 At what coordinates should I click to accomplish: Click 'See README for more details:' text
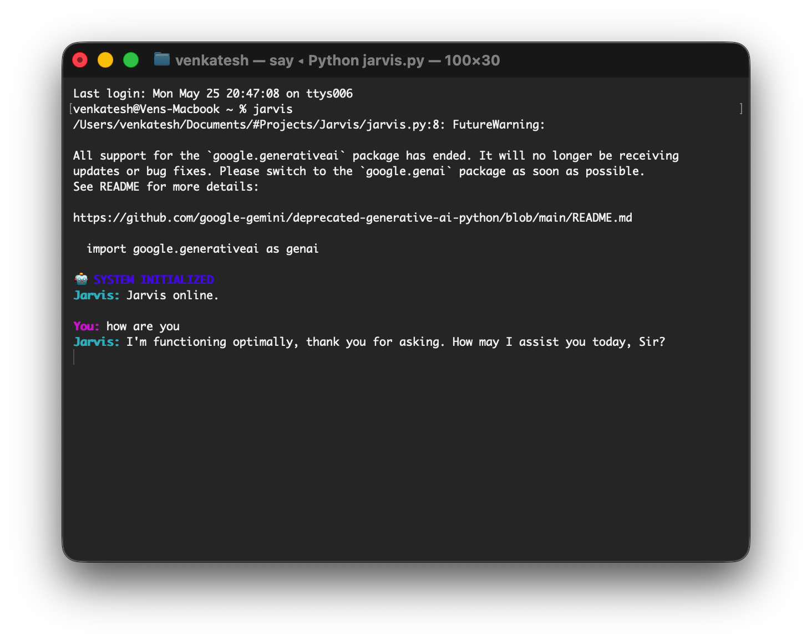[x=166, y=187]
